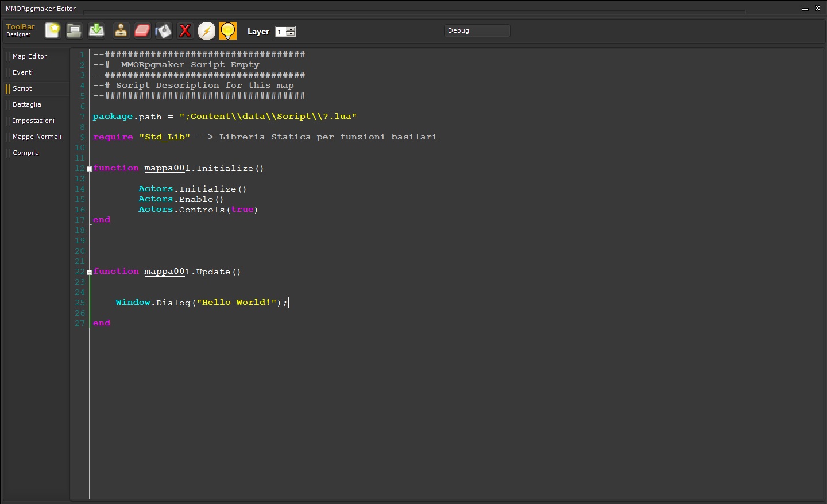Click the ToolBar Designer label
The width and height of the screenshot is (827, 504).
tap(21, 30)
